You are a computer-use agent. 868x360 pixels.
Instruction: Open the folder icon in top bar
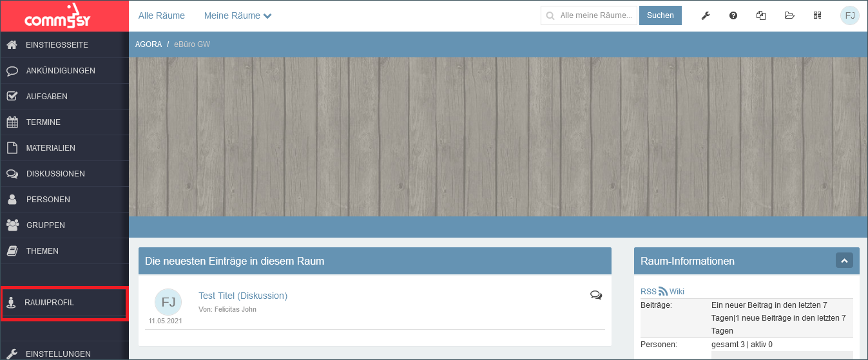click(789, 15)
